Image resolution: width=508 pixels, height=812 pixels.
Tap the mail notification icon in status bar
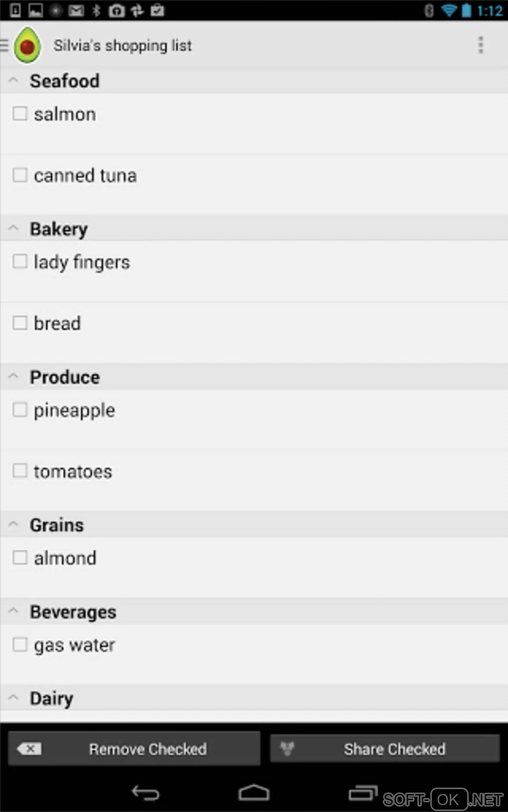(x=76, y=10)
